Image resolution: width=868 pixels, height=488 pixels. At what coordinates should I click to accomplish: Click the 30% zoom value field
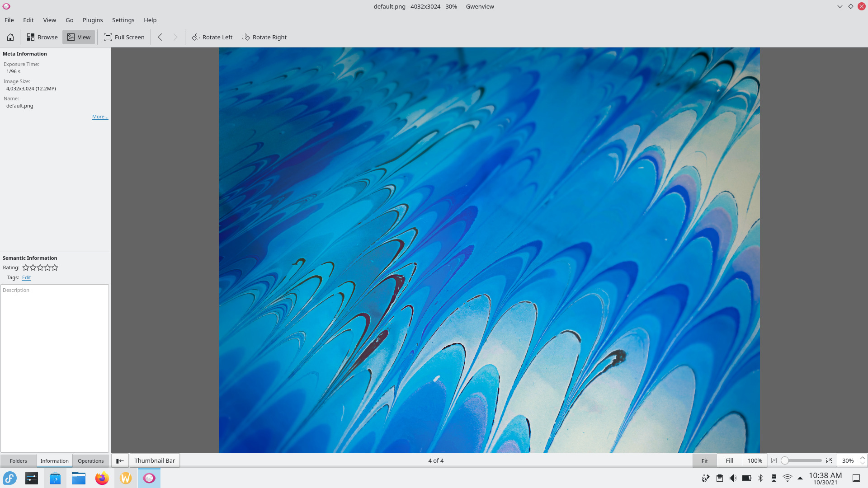pyautogui.click(x=848, y=461)
